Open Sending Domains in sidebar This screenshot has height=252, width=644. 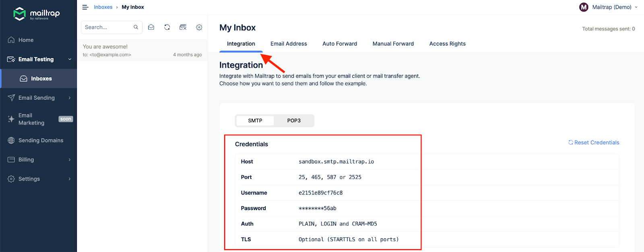(38, 140)
